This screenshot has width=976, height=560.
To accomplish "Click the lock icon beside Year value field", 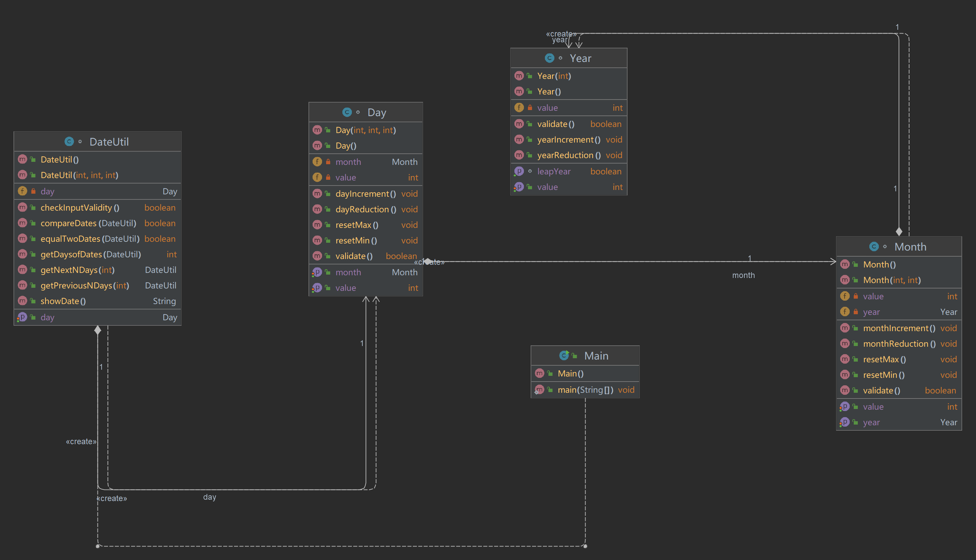I will (x=530, y=108).
